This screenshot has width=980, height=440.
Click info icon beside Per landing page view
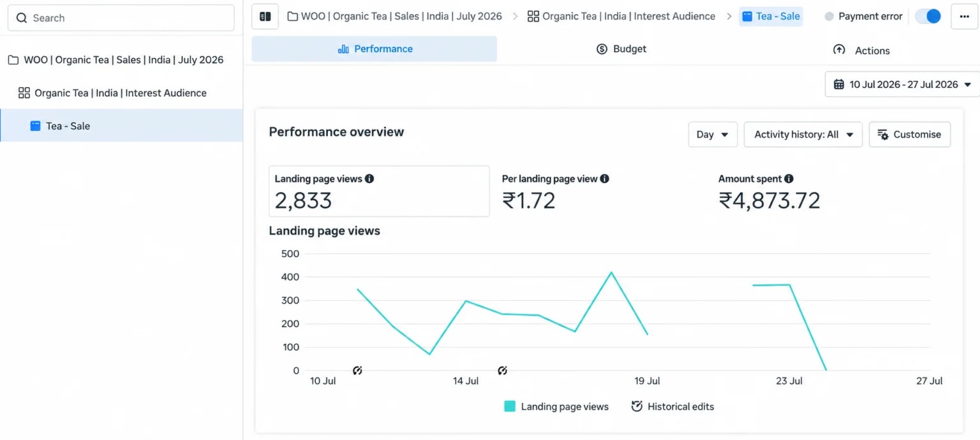tap(604, 179)
